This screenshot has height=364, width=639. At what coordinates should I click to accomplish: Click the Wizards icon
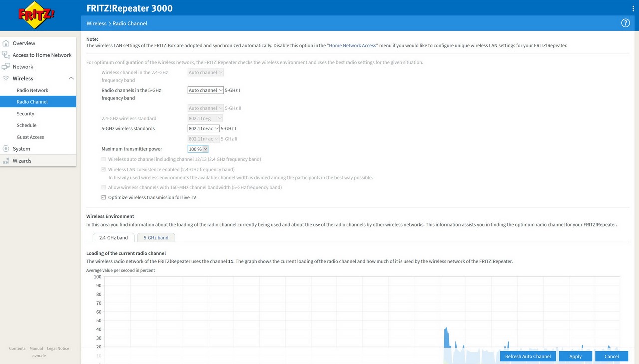[6, 161]
